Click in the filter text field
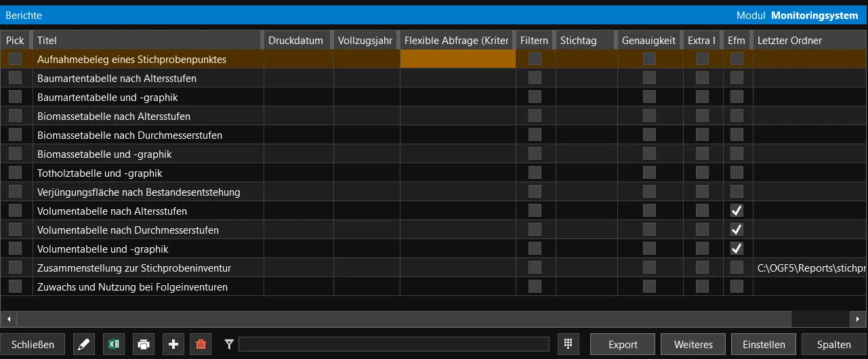 coord(394,345)
